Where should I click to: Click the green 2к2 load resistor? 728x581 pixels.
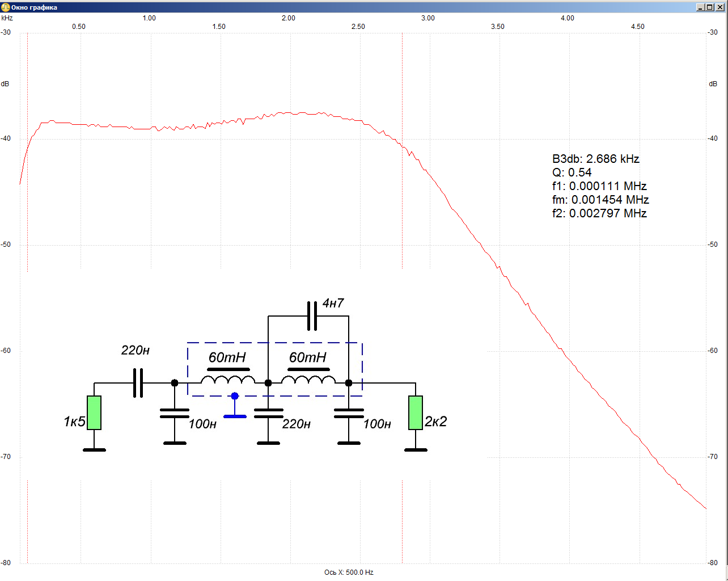pos(416,412)
